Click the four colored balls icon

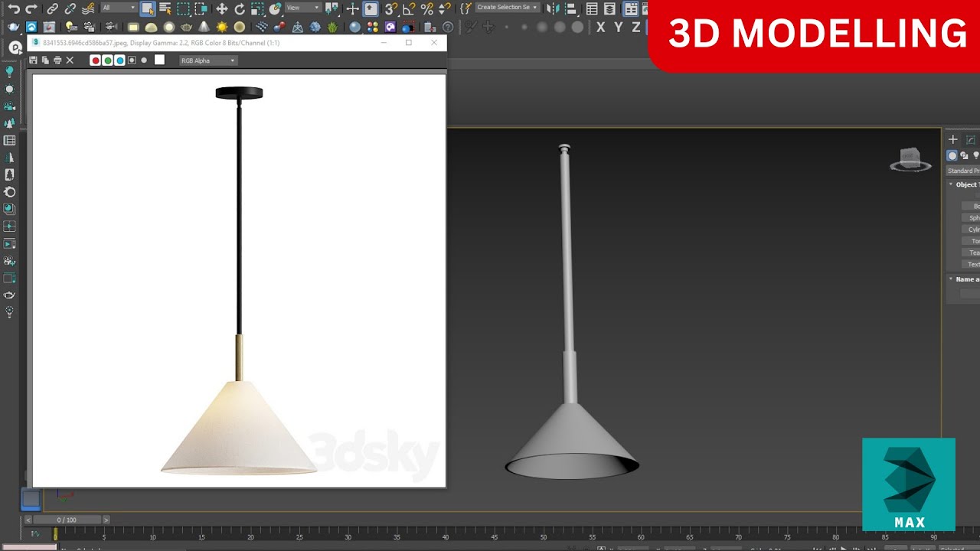coord(373,27)
